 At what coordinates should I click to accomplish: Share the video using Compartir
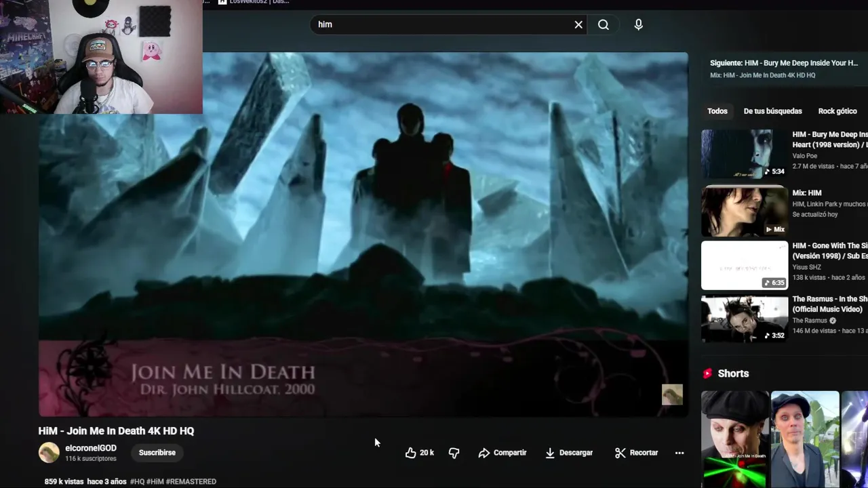click(502, 453)
